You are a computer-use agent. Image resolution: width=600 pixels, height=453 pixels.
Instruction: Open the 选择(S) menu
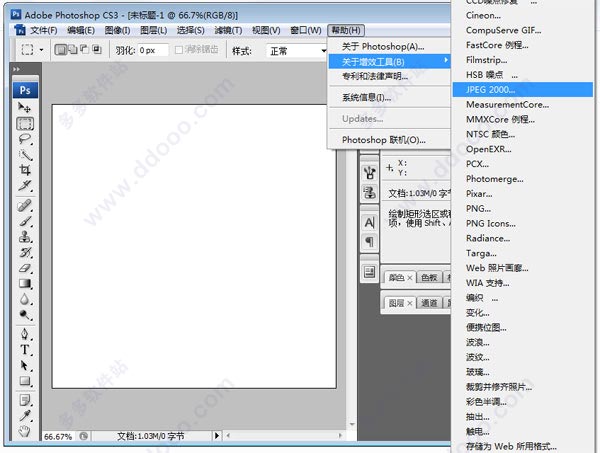(190, 30)
